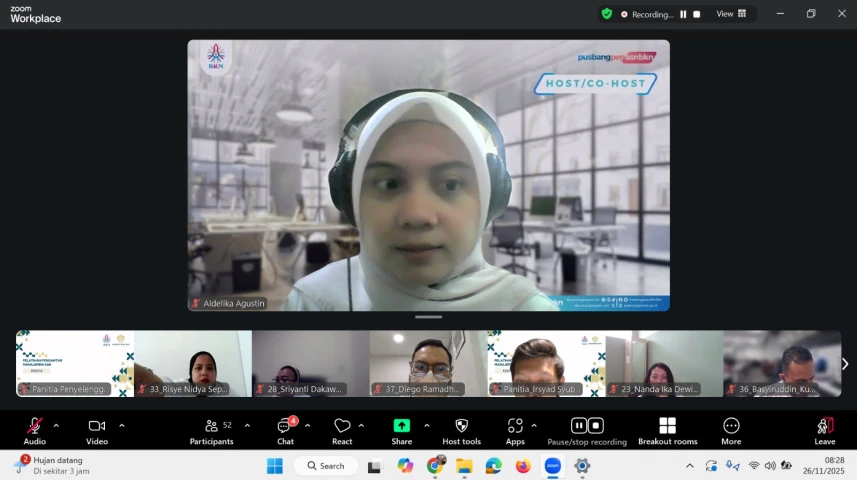This screenshot has width=857, height=480.
Task: Click the Wi-Fi network tray icon
Action: tap(754, 466)
